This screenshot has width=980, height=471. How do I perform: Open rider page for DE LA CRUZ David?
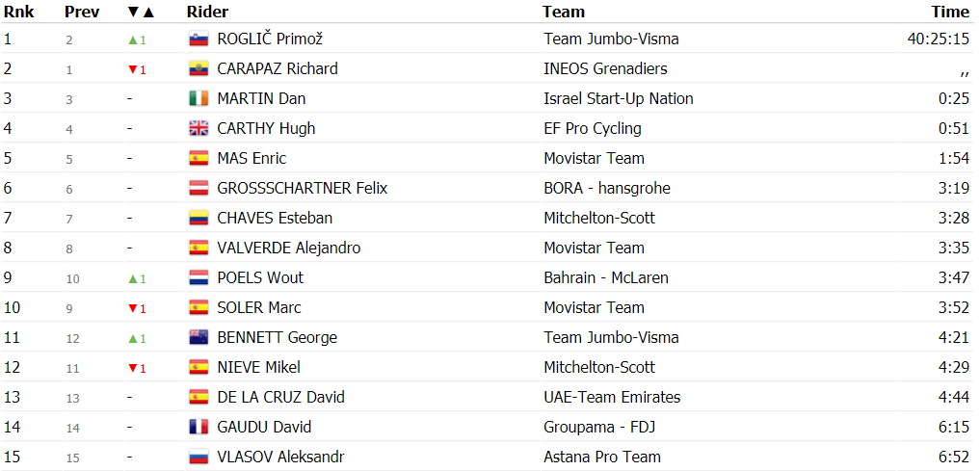pos(280,397)
